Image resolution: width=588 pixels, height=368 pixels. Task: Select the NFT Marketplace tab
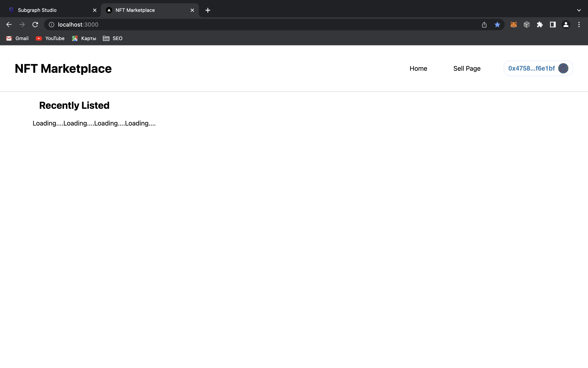tap(150, 10)
